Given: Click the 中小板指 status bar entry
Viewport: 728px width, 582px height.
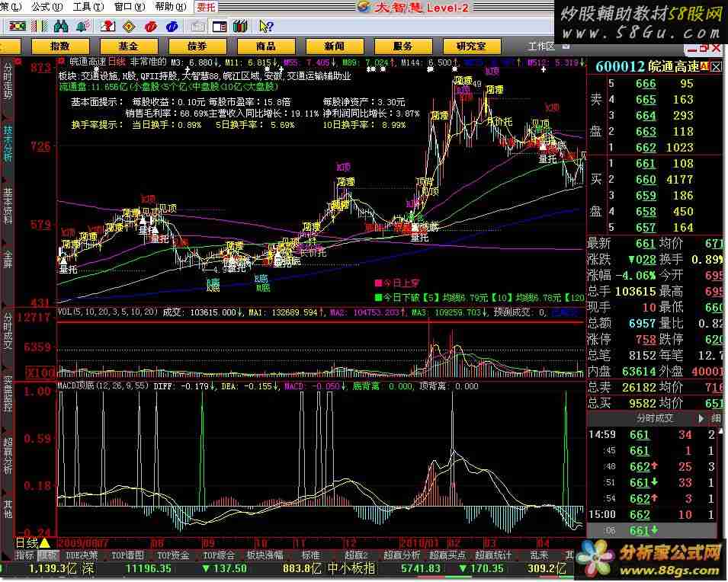Looking at the screenshot, I should pos(351,568).
